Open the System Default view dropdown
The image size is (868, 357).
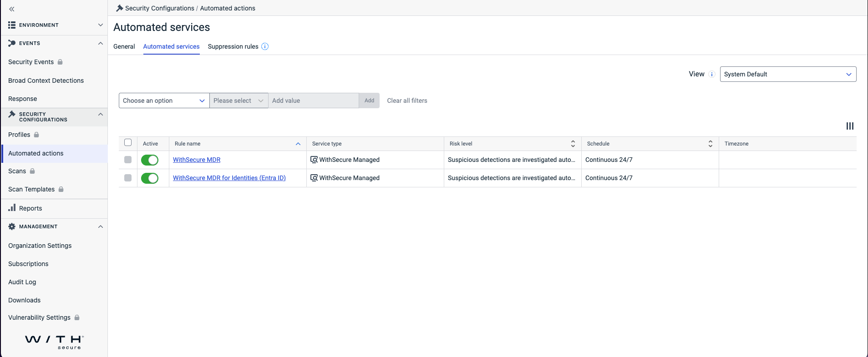(788, 74)
